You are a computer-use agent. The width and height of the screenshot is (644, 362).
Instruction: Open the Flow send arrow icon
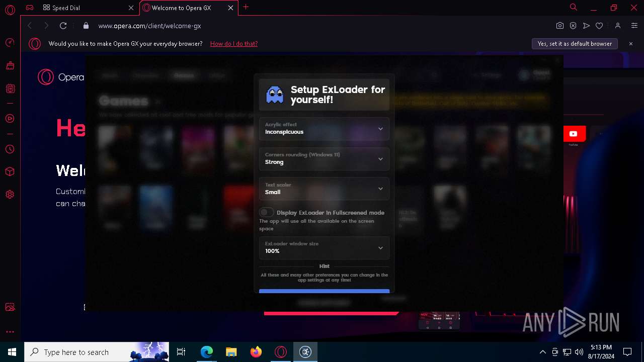pyautogui.click(x=586, y=26)
